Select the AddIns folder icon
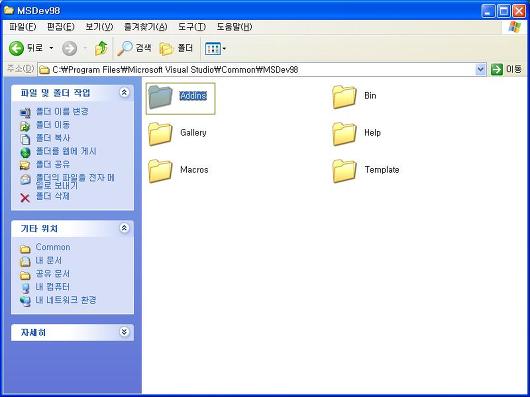Image resolution: width=530 pixels, height=397 pixels. (x=160, y=97)
